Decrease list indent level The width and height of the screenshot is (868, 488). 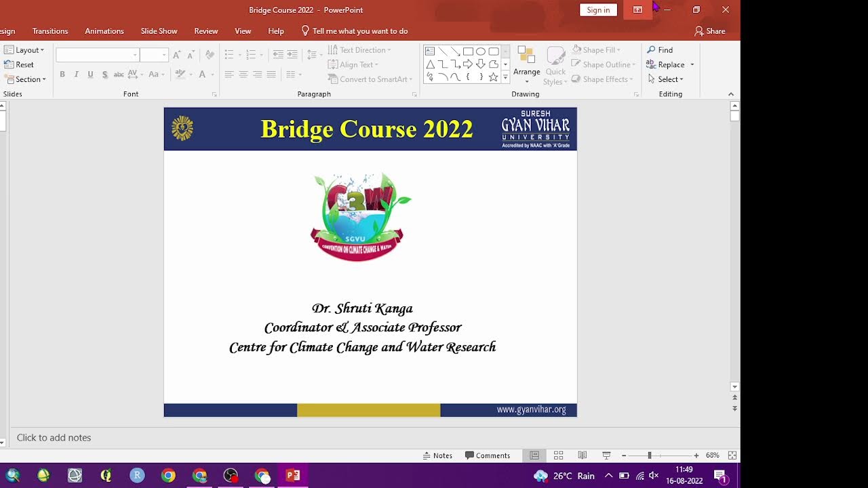(x=278, y=54)
